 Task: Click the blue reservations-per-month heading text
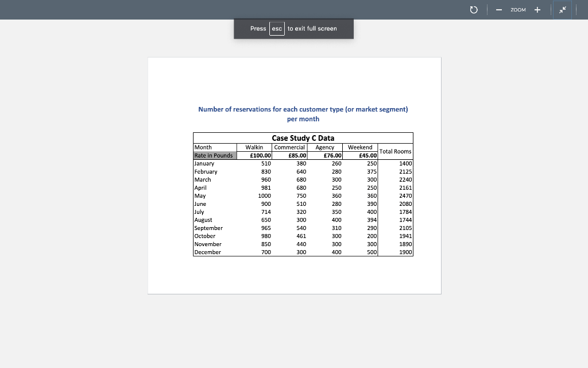(x=303, y=113)
